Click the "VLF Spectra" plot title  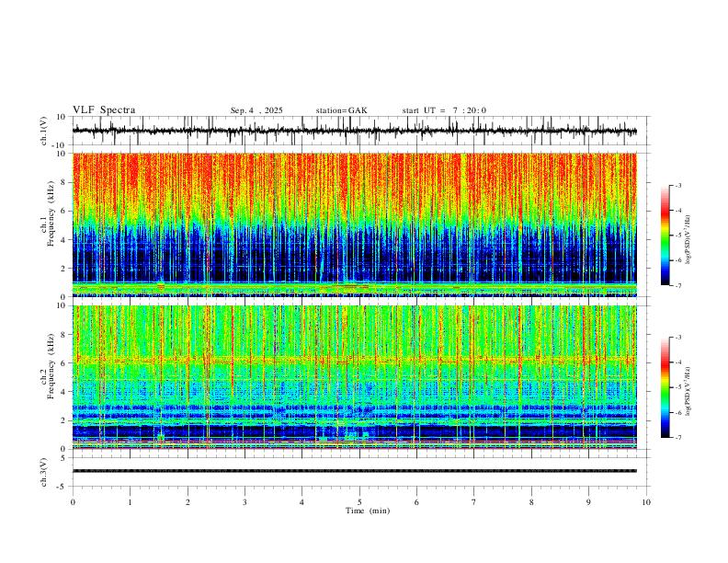click(x=104, y=110)
